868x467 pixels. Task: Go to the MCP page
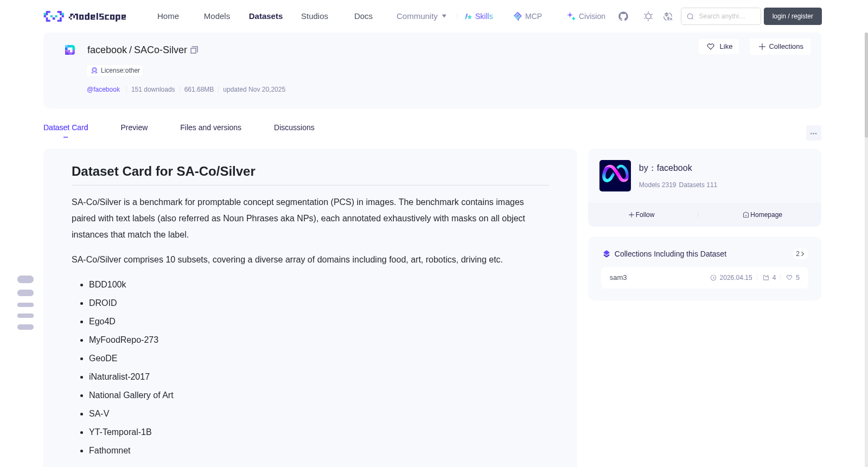click(527, 16)
